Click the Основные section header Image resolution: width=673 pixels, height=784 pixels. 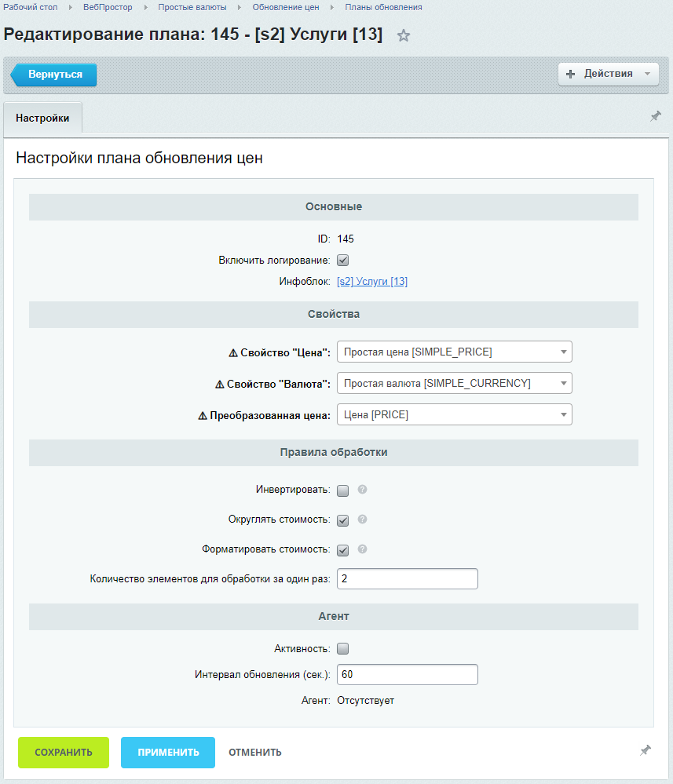click(x=334, y=207)
